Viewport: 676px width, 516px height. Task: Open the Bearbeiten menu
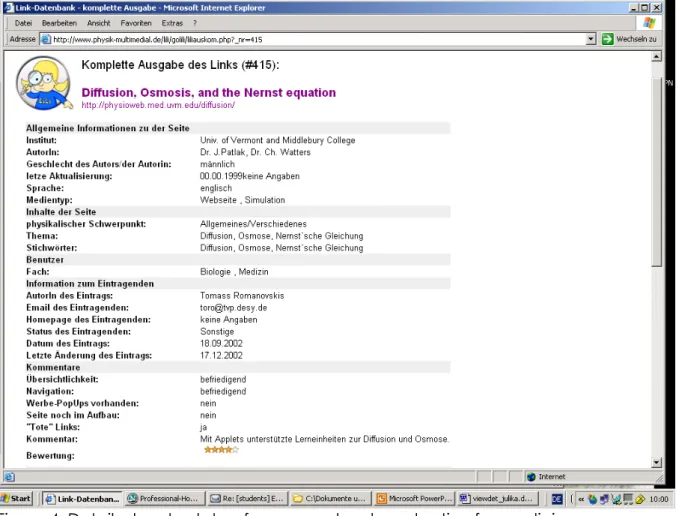pyautogui.click(x=59, y=23)
